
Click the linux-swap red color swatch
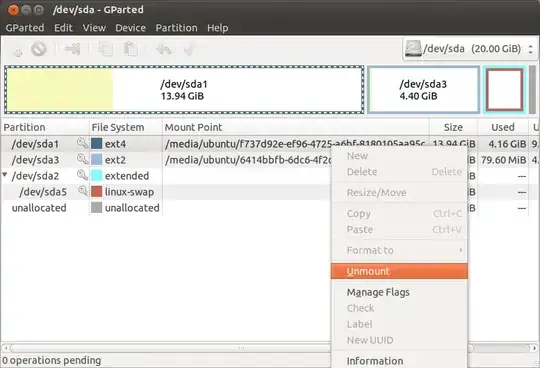[x=96, y=191]
